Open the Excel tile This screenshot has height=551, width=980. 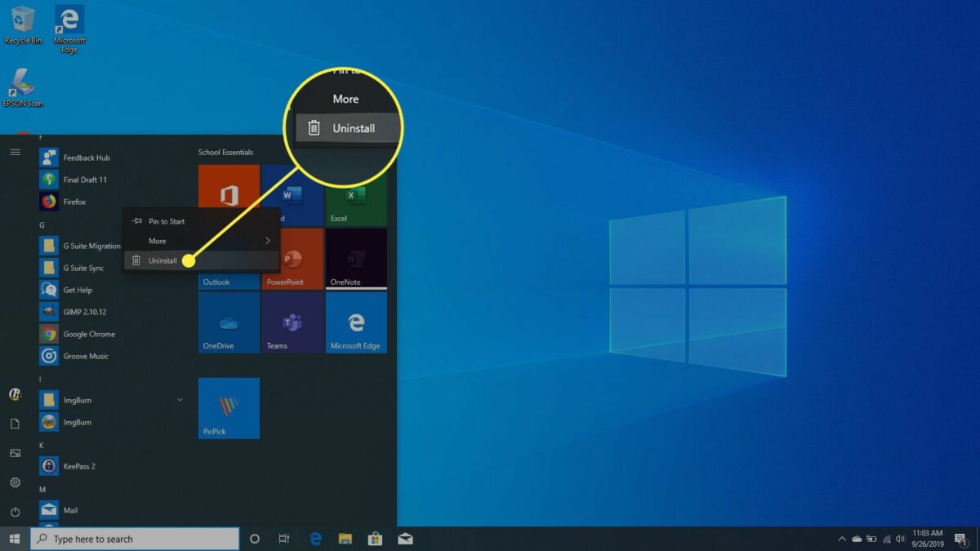click(x=356, y=196)
